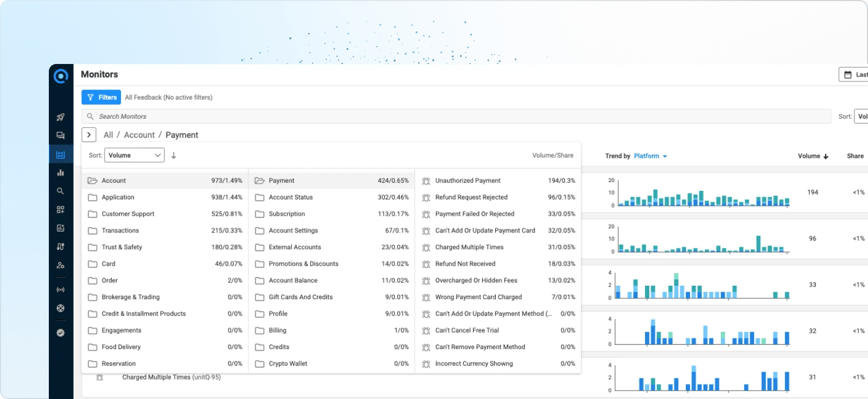868x399 pixels.
Task: Click the Filters button
Action: tap(101, 97)
